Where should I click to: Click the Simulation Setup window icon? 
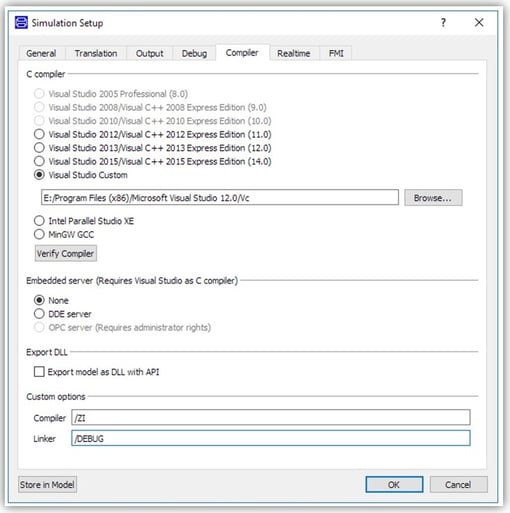coord(21,23)
